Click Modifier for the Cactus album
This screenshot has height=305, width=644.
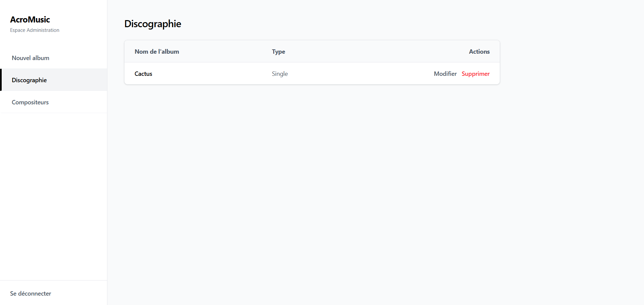[445, 74]
